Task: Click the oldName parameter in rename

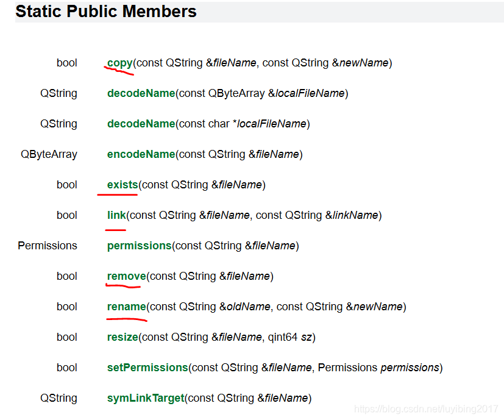Action: click(x=249, y=307)
